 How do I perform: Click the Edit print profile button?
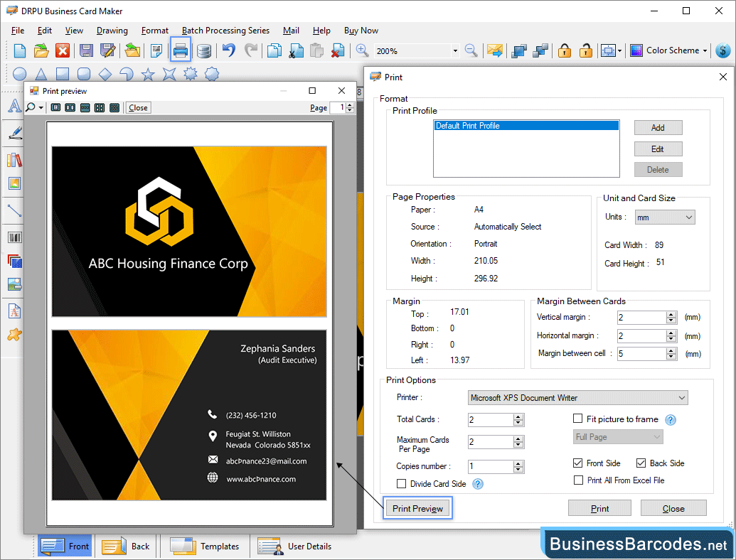(658, 149)
